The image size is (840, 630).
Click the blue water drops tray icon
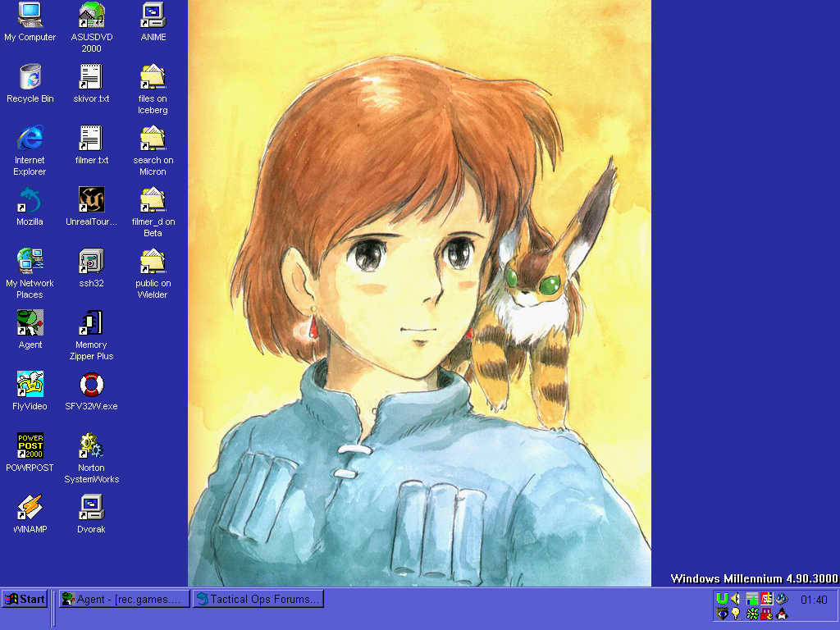(782, 598)
